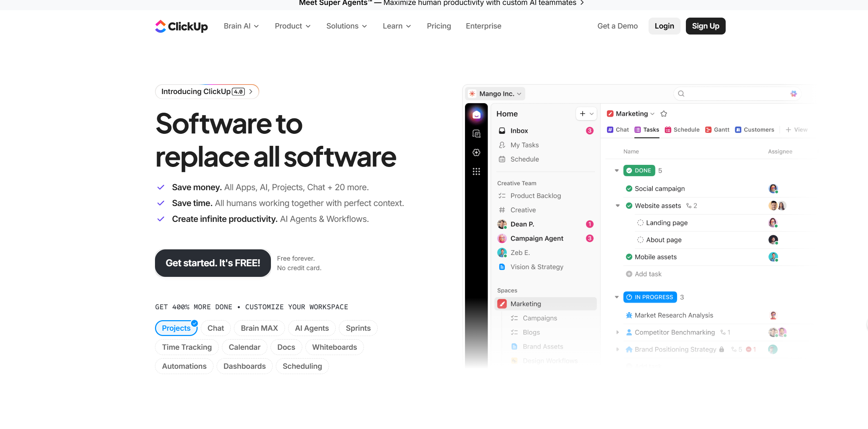Click the Inbox tray icon

pyautogui.click(x=502, y=131)
